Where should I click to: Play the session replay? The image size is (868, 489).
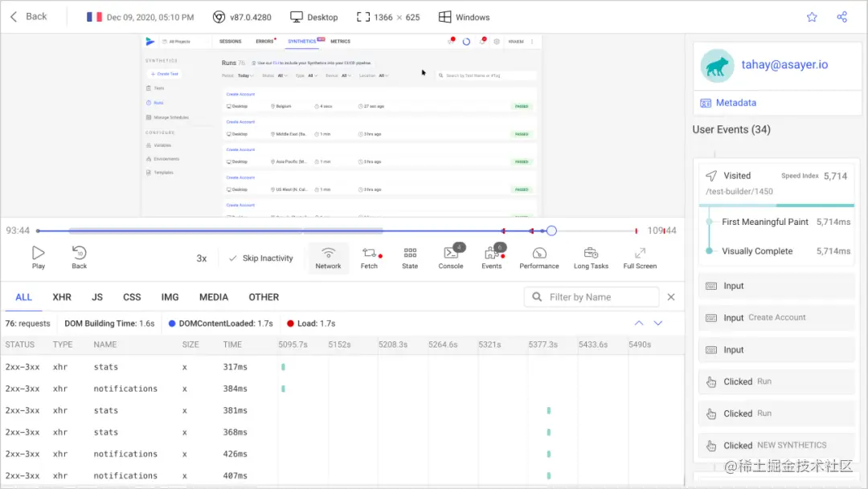pyautogui.click(x=39, y=257)
